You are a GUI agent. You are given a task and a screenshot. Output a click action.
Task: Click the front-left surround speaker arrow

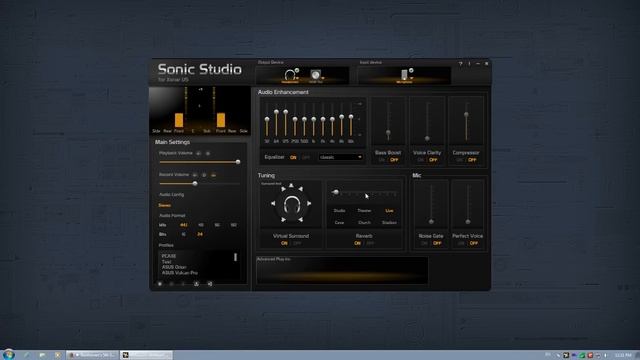[x=283, y=189]
